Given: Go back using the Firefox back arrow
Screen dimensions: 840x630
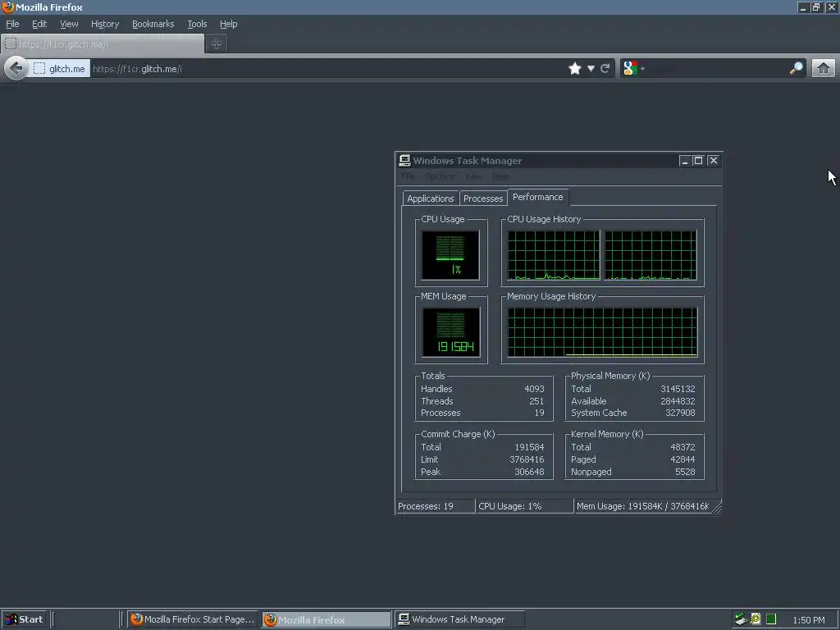Looking at the screenshot, I should coord(16,69).
